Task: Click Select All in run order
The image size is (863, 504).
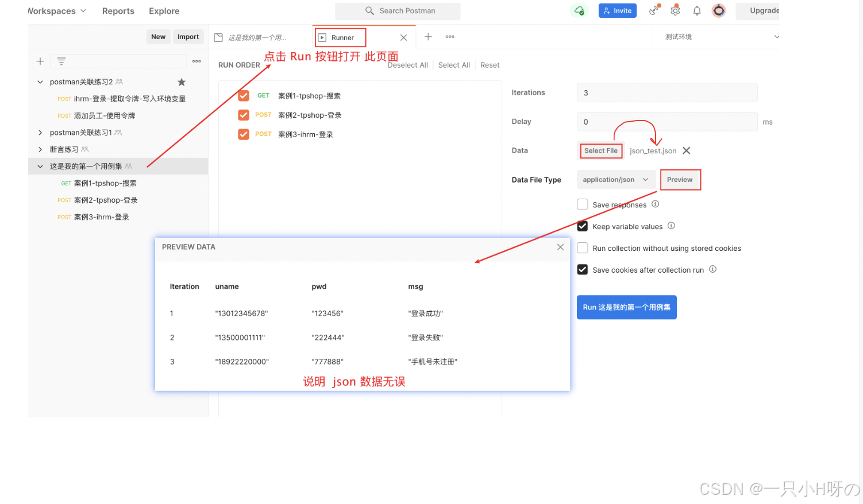Action: coord(454,65)
